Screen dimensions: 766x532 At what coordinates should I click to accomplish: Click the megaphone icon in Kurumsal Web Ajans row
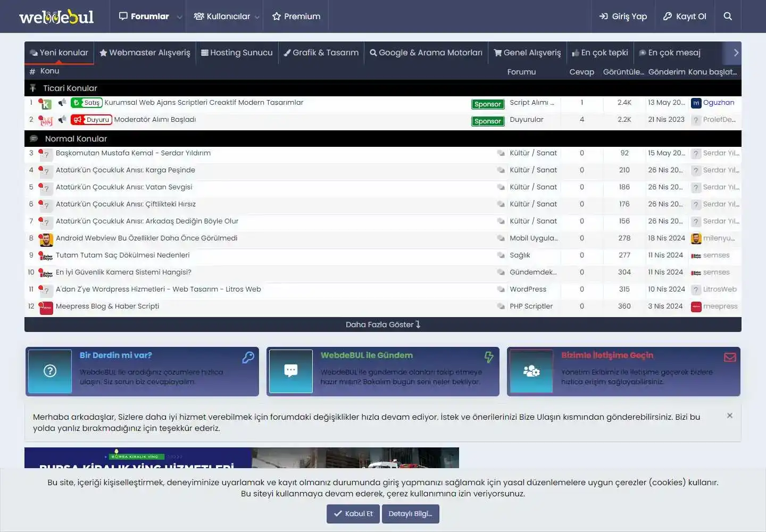coord(62,102)
